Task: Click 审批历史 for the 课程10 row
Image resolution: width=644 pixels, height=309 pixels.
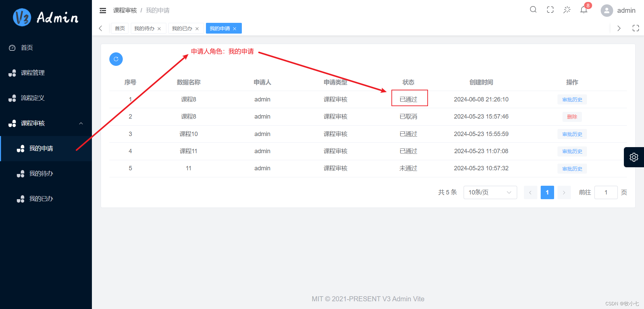Action: [x=572, y=134]
